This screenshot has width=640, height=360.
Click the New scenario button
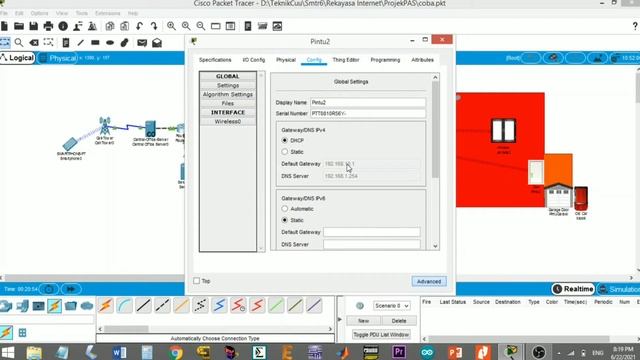363,321
